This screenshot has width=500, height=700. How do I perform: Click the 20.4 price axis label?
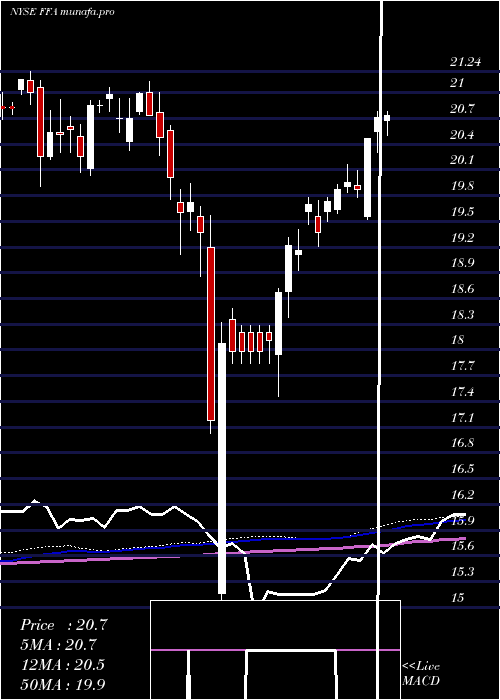click(462, 134)
